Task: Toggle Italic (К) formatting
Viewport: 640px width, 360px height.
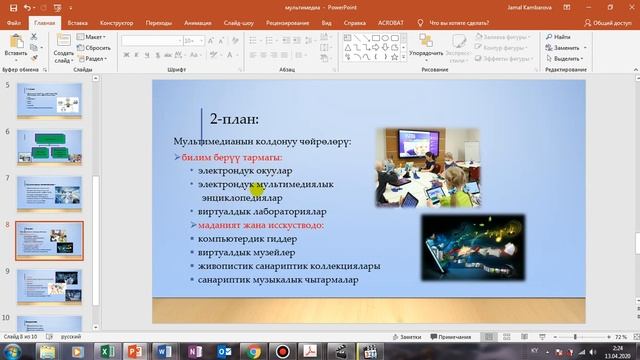Action: [x=136, y=55]
